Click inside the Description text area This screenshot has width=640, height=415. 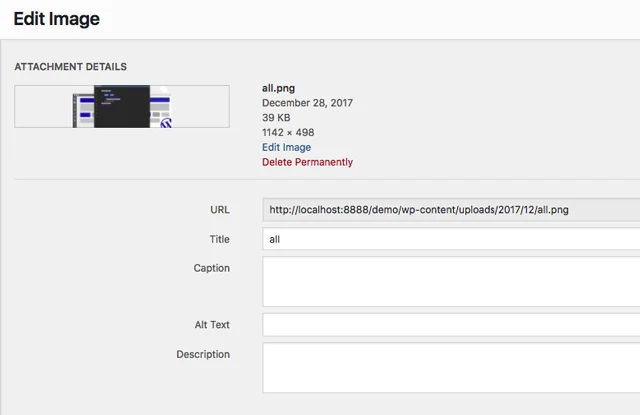(x=450, y=368)
